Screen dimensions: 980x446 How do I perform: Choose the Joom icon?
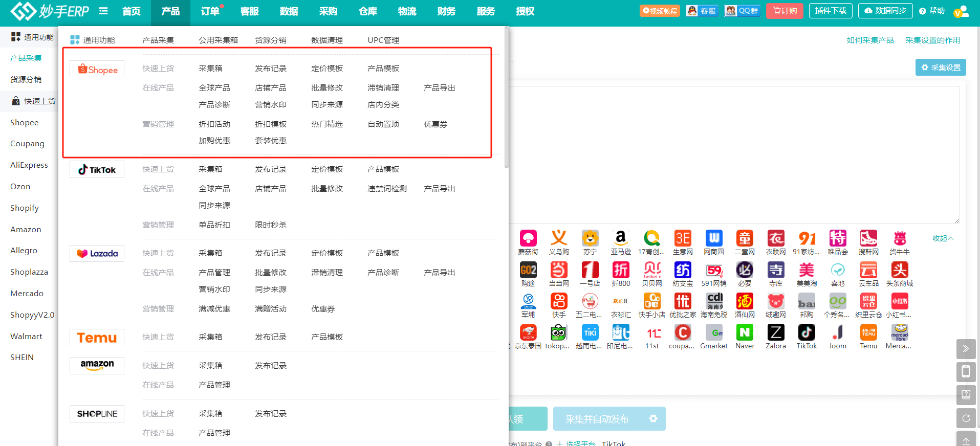click(838, 332)
